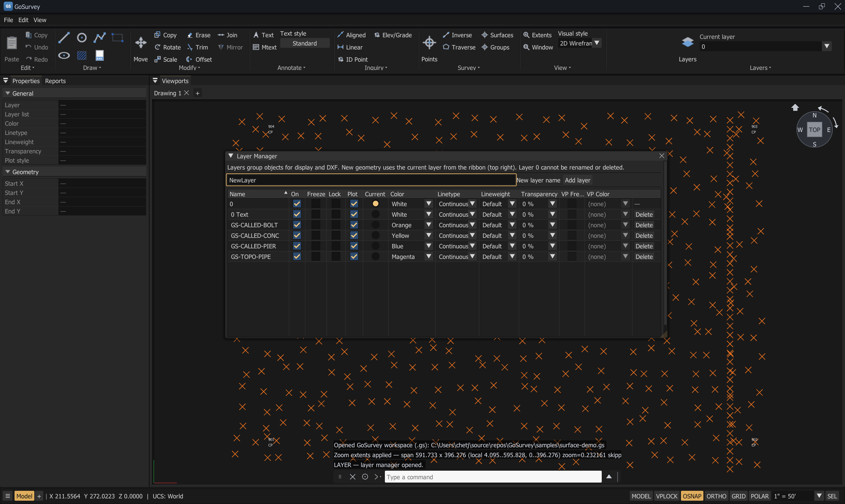Freeze the GS-TOPO-PIPE layer
Viewport: 845px width, 504px height.
tap(316, 256)
